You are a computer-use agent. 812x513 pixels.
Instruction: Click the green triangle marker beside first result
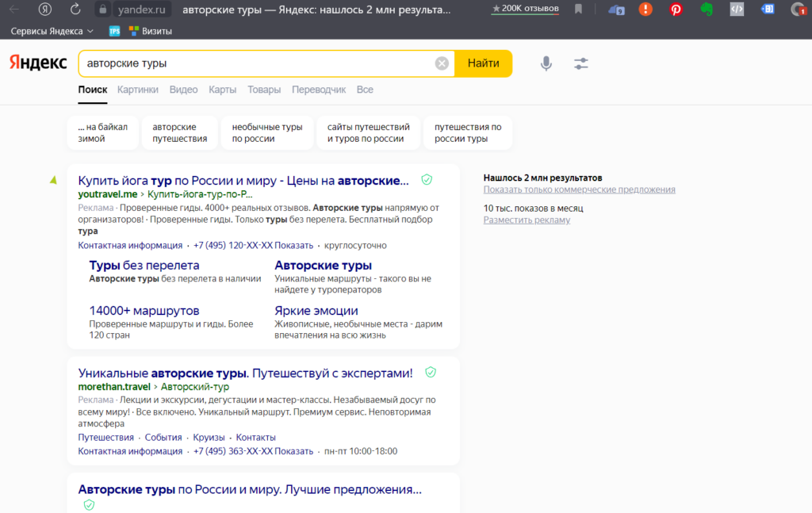53,180
